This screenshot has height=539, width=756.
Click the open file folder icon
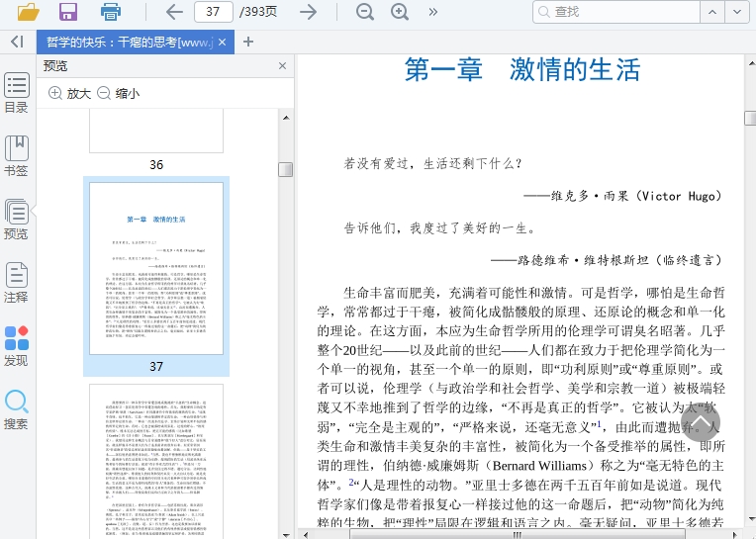(28, 12)
